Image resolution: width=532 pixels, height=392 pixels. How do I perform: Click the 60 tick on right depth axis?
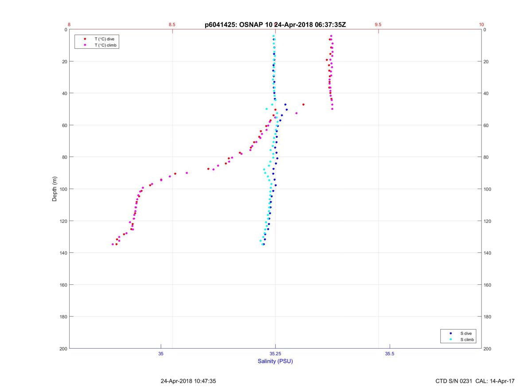tap(487, 125)
